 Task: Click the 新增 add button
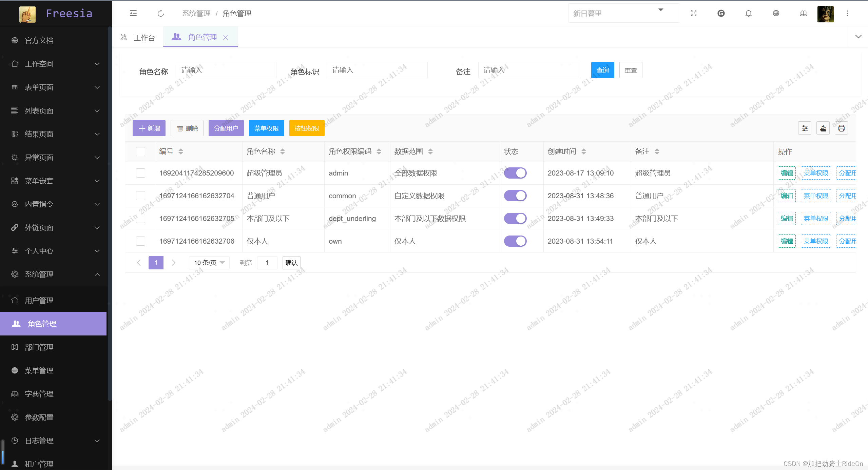149,128
